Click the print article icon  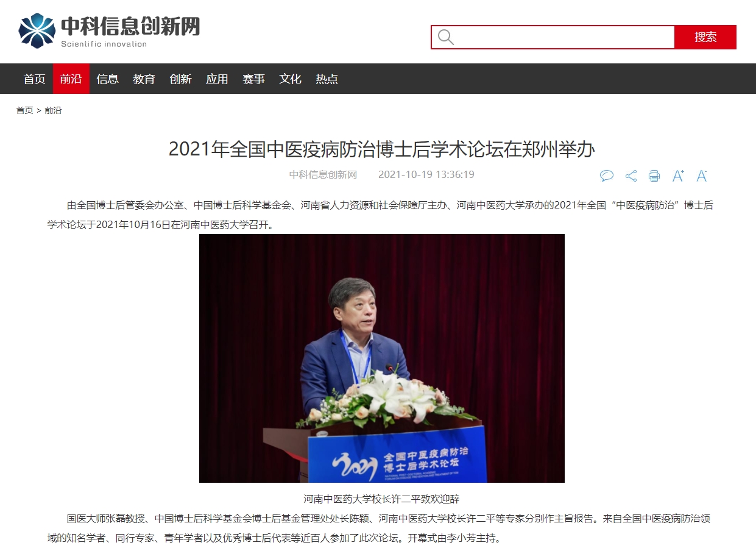654,176
